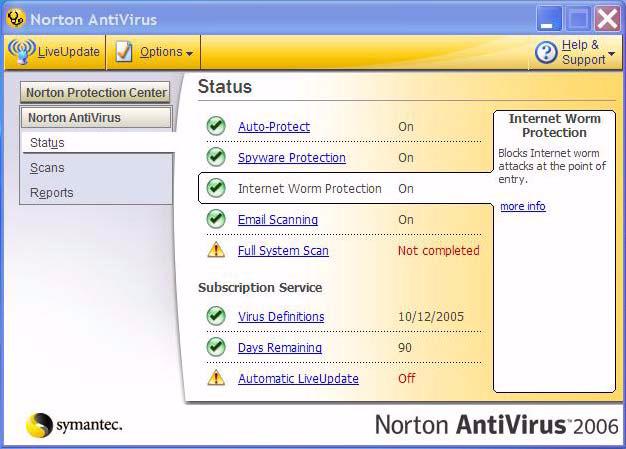The image size is (626, 449).
Task: Click the Options checklist icon
Action: [x=123, y=52]
